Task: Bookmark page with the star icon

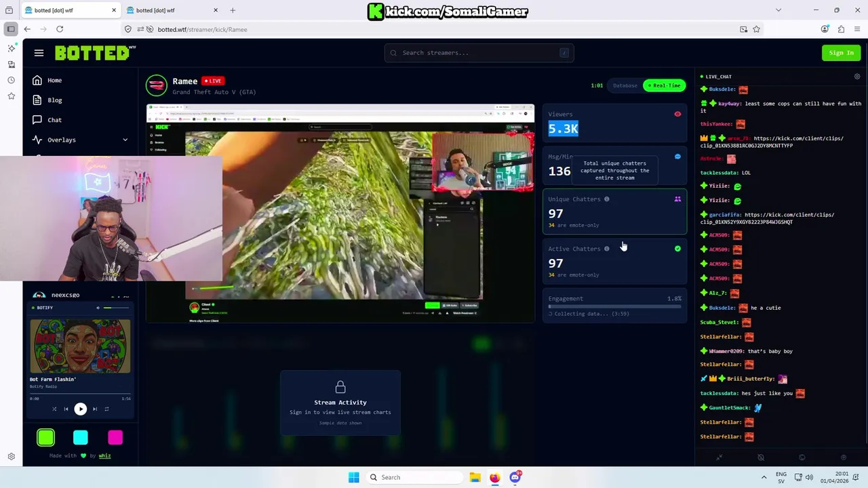Action: 756,29
